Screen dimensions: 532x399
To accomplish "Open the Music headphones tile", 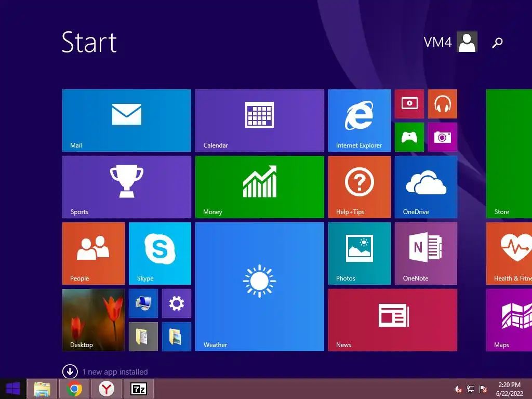I will click(x=443, y=104).
